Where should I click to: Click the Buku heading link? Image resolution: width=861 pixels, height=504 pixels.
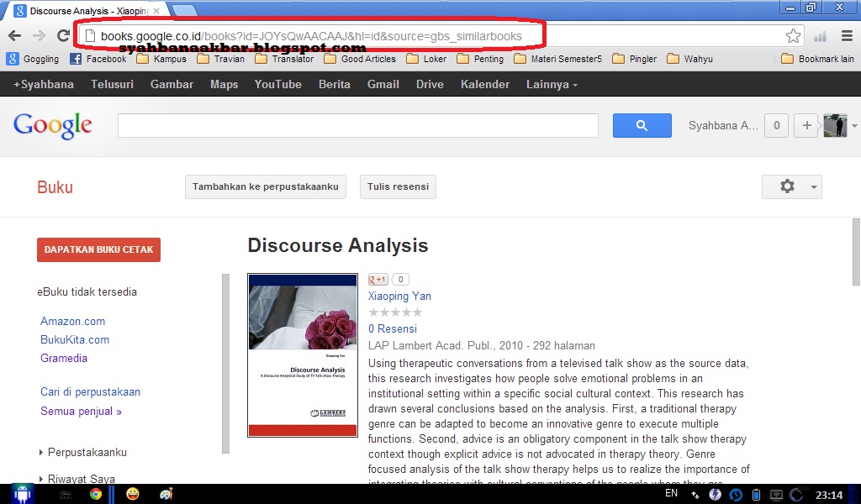[x=55, y=187]
